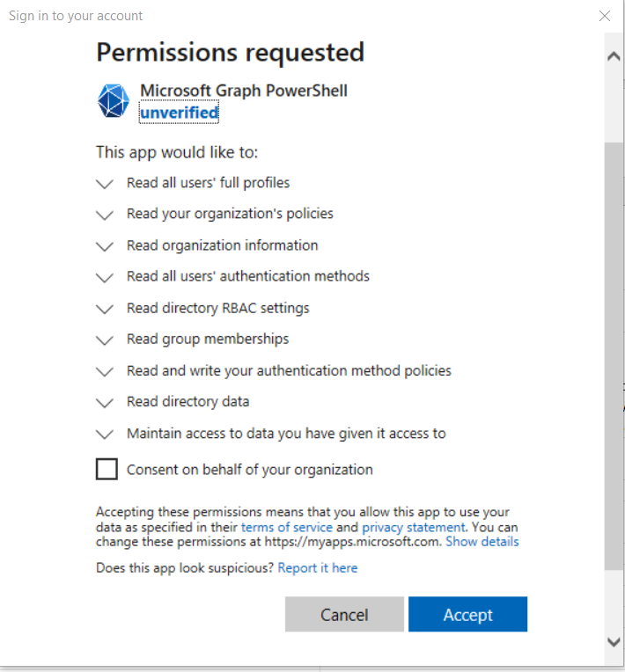Image resolution: width=625 pixels, height=672 pixels.
Task: Expand 'Read organization information' details
Action: (x=105, y=246)
